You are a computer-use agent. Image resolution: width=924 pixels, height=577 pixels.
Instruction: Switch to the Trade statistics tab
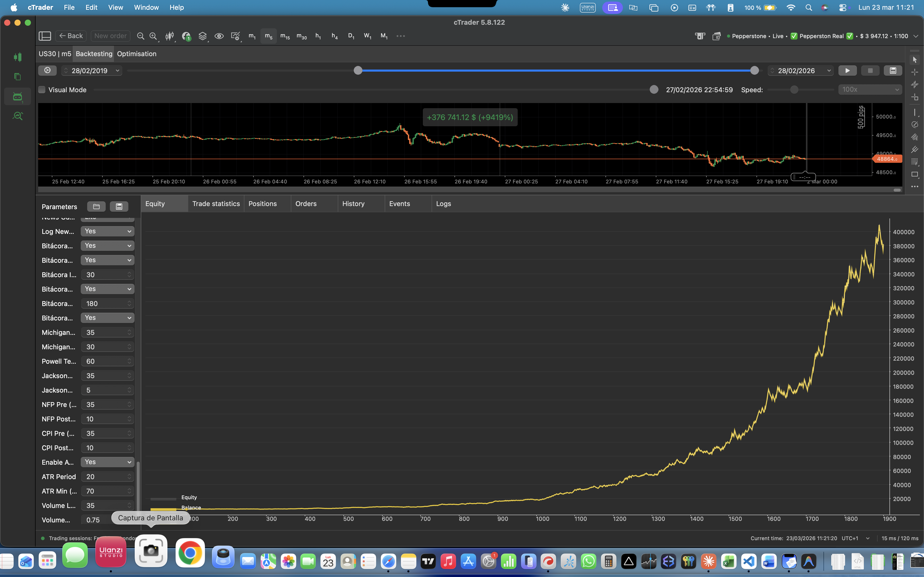coord(216,204)
